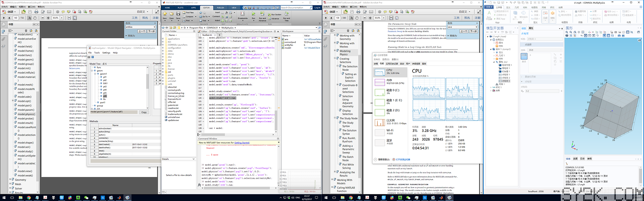Click Find Files in the MATLAB toolstrip
The width and height of the screenshot is (644, 201).
pyautogui.click(x=188, y=13)
